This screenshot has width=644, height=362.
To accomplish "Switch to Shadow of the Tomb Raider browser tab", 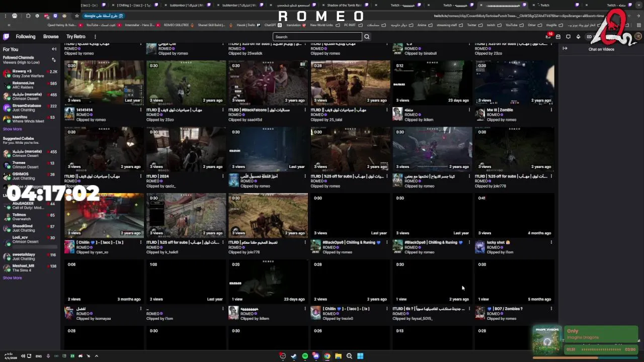I will (x=345, y=5).
